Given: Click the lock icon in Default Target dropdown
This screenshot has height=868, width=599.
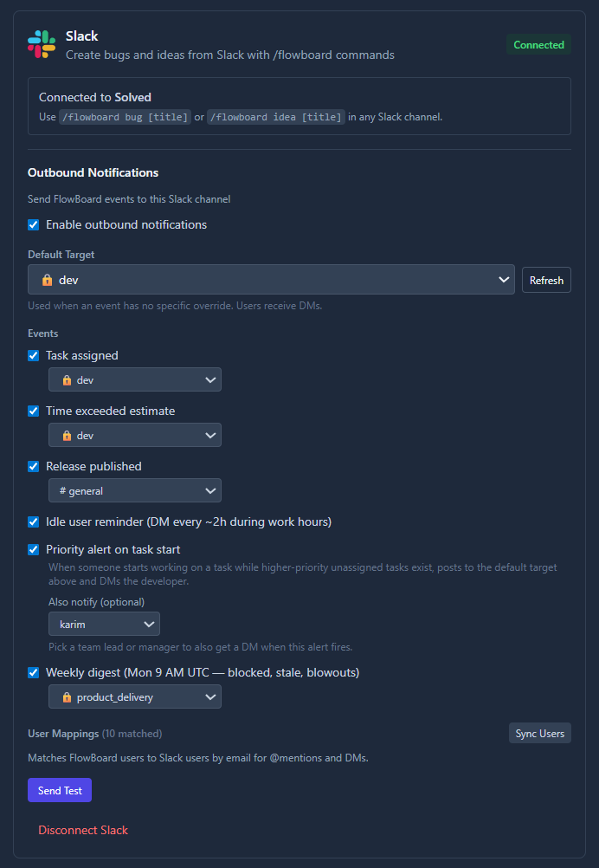Looking at the screenshot, I should point(47,280).
